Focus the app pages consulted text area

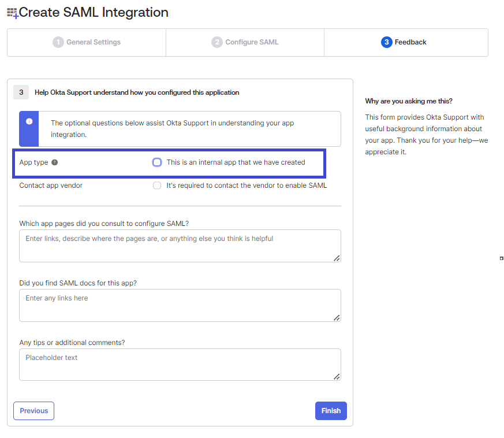tap(180, 246)
